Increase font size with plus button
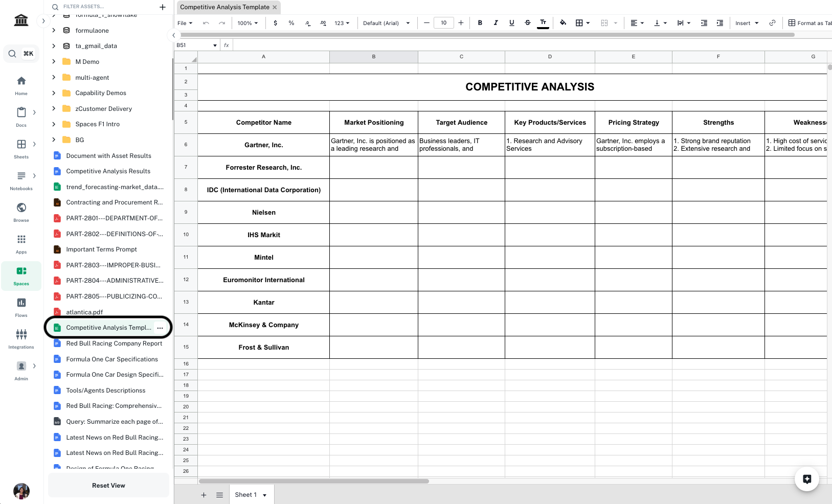Screen dimensions: 832x504 click(461, 23)
